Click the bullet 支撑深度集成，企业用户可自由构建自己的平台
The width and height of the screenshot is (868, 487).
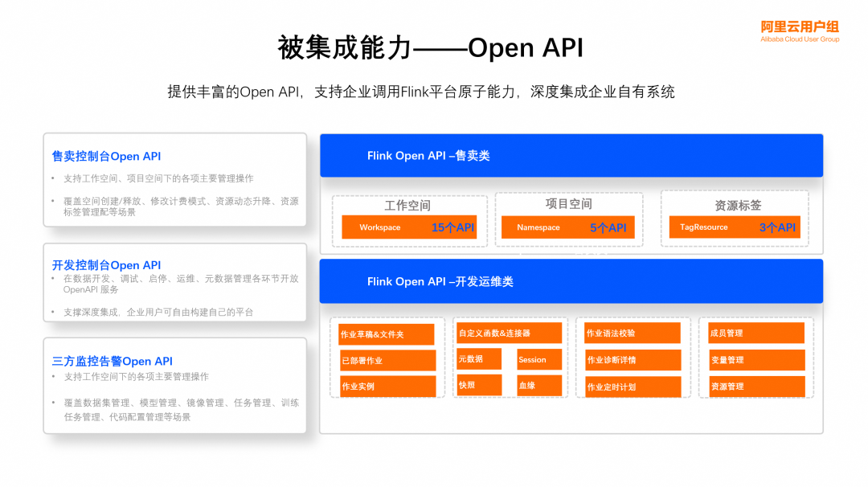coord(158,312)
